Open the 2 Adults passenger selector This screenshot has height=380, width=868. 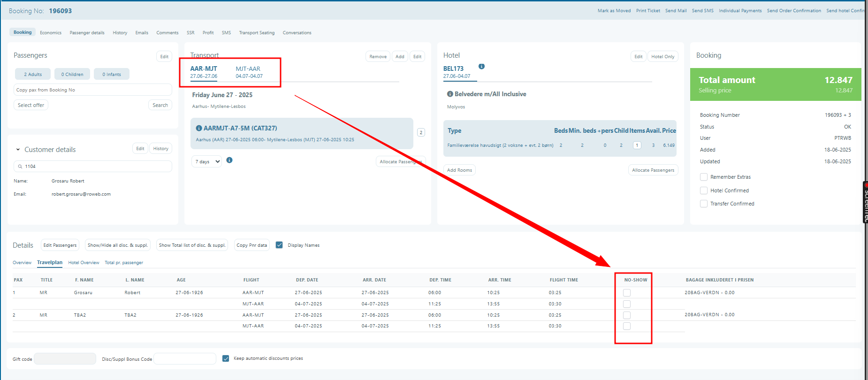click(33, 74)
